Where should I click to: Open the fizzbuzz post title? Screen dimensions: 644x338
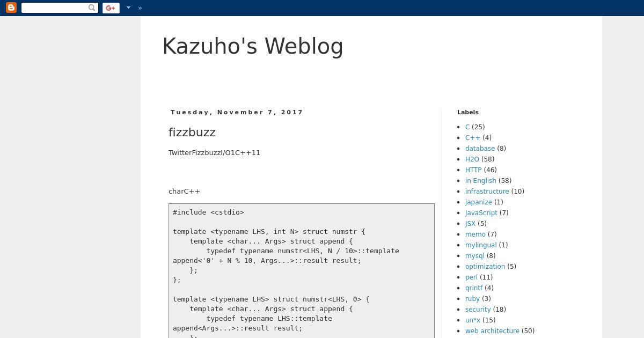click(192, 132)
